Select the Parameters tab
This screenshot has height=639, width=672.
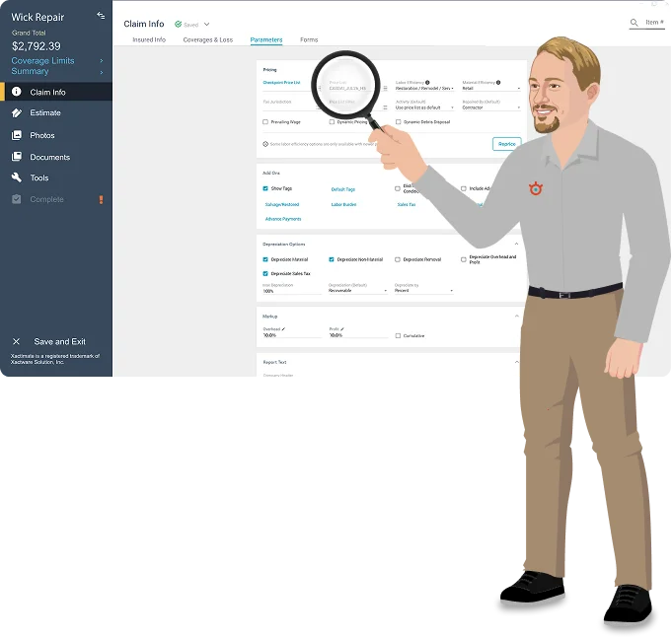click(266, 39)
